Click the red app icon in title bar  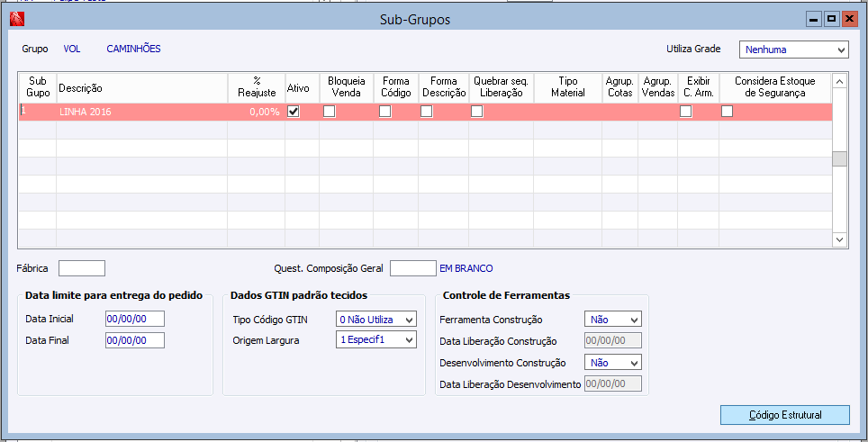(16, 18)
